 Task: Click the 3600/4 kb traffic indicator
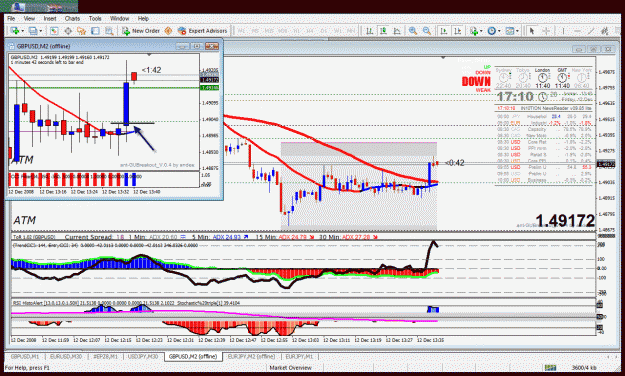pyautogui.click(x=584, y=368)
